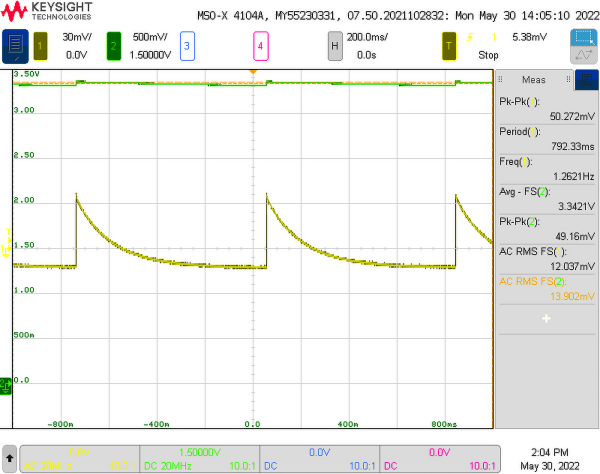Image resolution: width=600 pixels, height=474 pixels.
Task: Open the sidebar list icon beside Meas
Action: click(x=509, y=80)
